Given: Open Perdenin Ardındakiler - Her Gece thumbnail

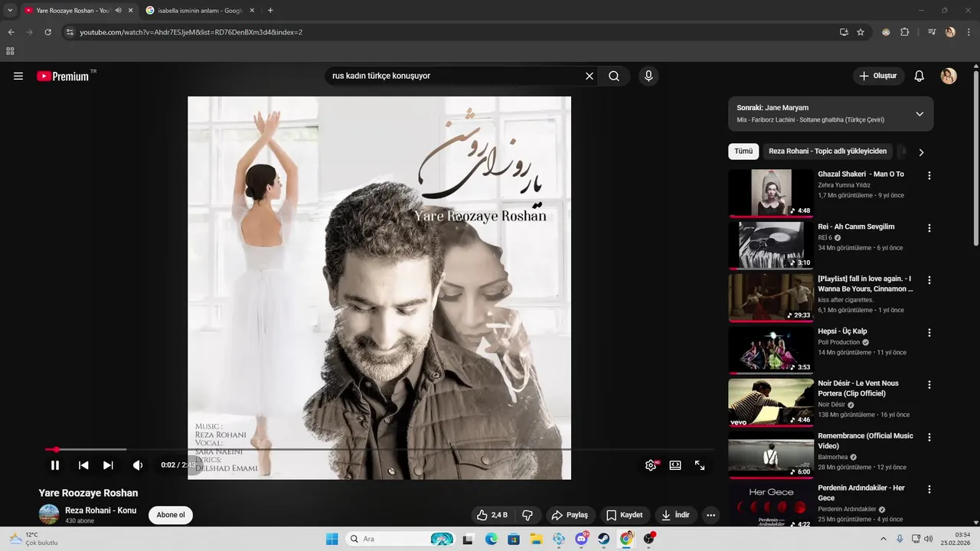Looking at the screenshot, I should [x=771, y=505].
